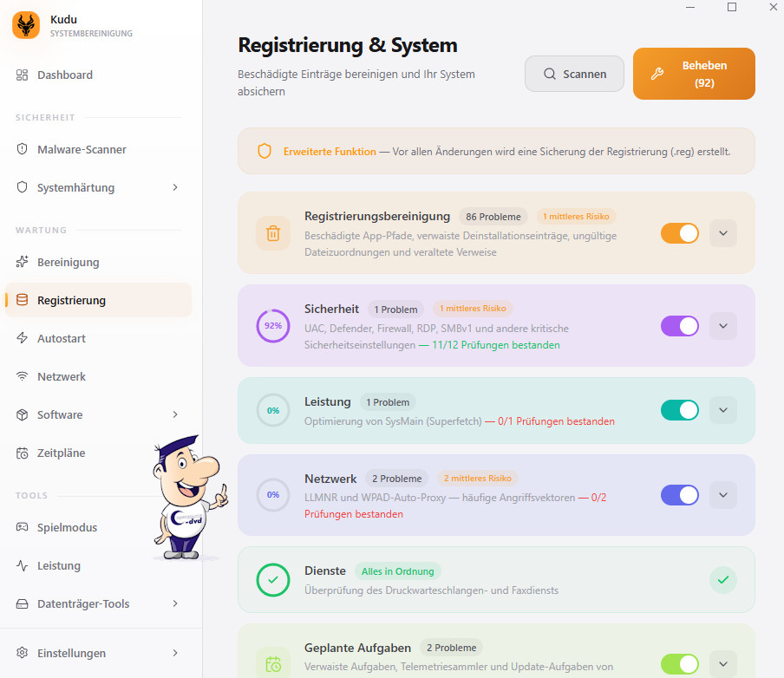Click the 92% Sicherheit progress ring
This screenshot has width=784, height=678.
tap(273, 326)
